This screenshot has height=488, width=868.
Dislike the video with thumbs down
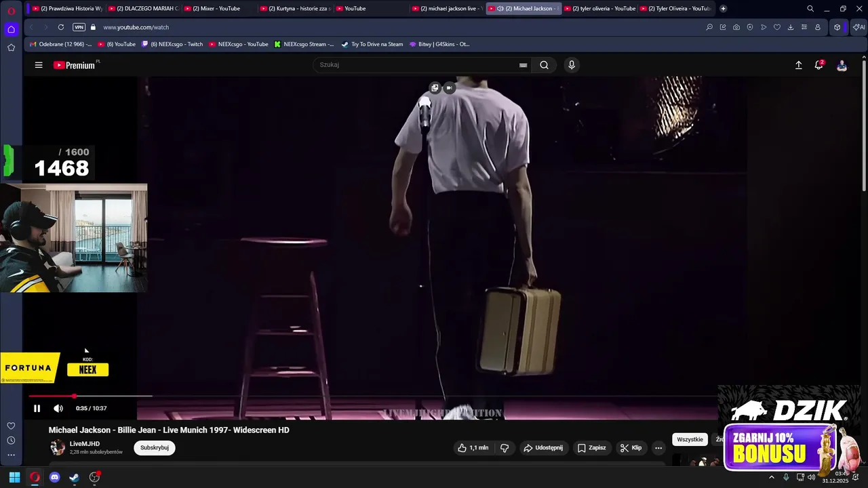click(505, 448)
